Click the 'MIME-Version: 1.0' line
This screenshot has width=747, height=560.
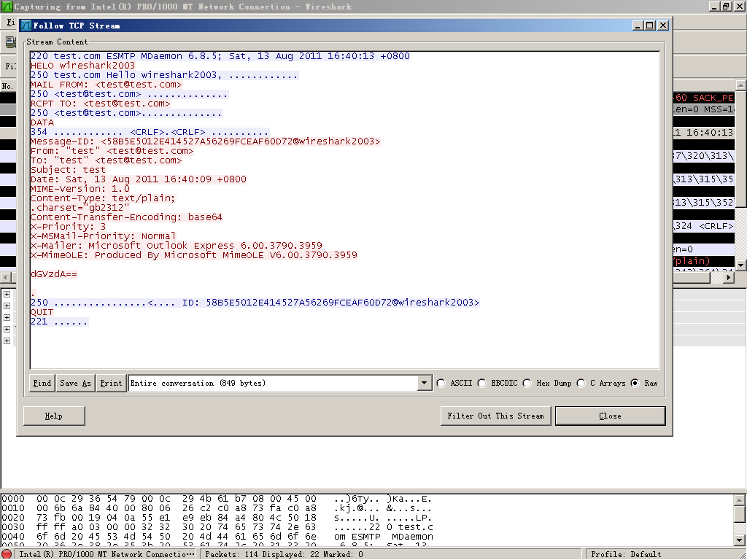tap(80, 189)
